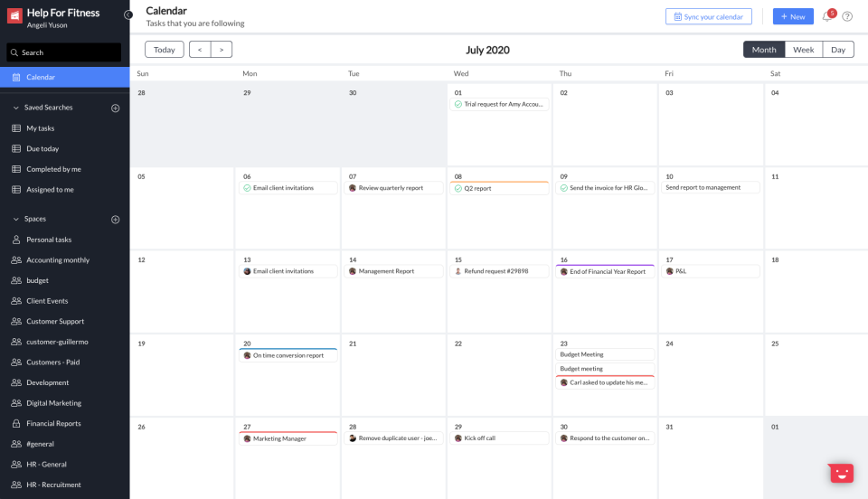868x499 pixels.
Task: Click the avatar on Review quarterly report task
Action: pos(353,188)
